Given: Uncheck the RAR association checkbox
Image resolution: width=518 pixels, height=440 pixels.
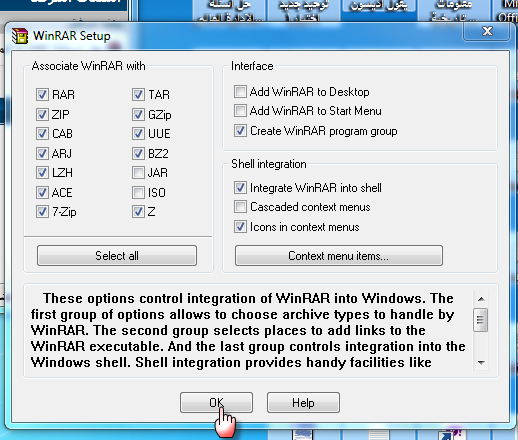Looking at the screenshot, I should click(x=42, y=95).
